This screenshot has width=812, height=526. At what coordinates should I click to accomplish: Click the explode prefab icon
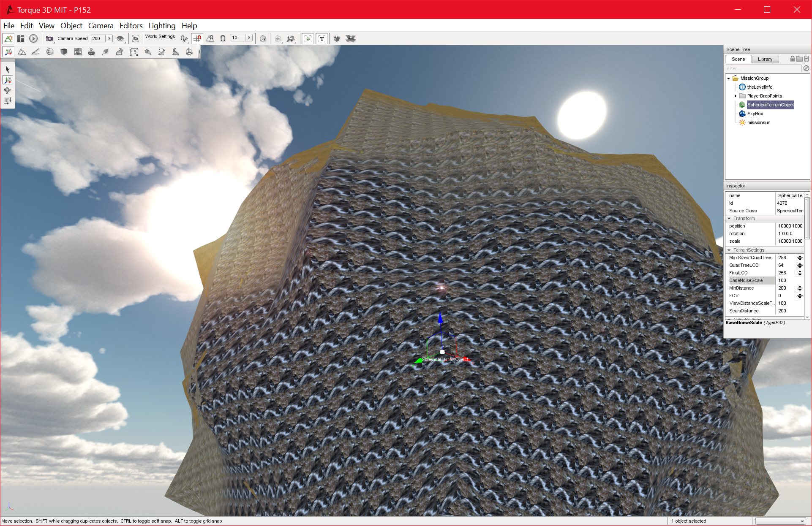point(350,38)
